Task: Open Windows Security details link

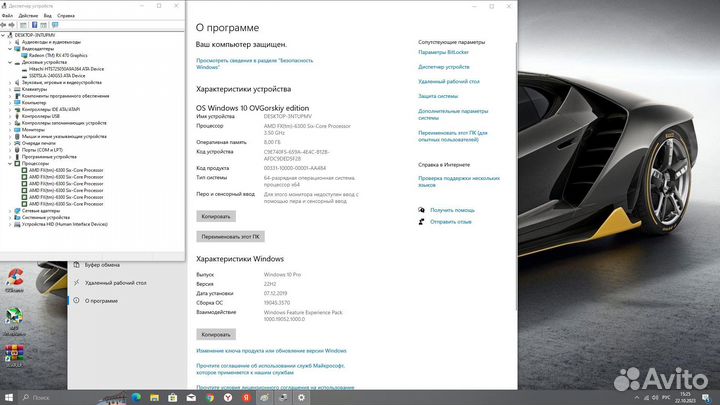Action: tap(254, 63)
